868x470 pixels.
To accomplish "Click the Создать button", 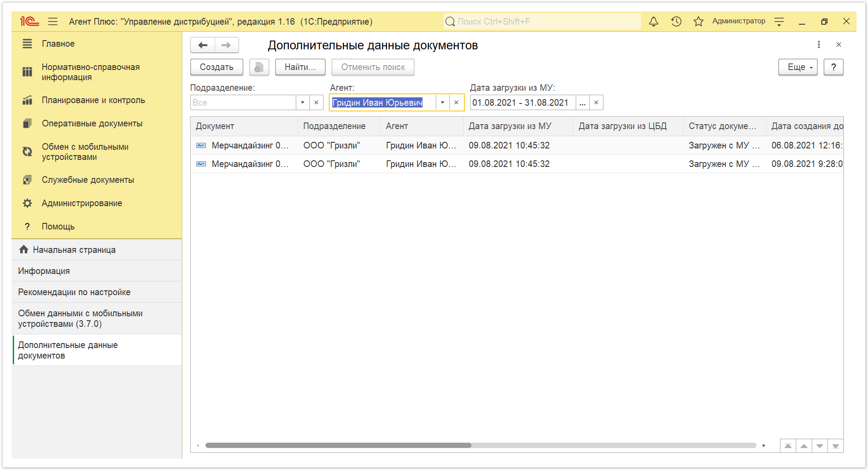I will tap(217, 67).
